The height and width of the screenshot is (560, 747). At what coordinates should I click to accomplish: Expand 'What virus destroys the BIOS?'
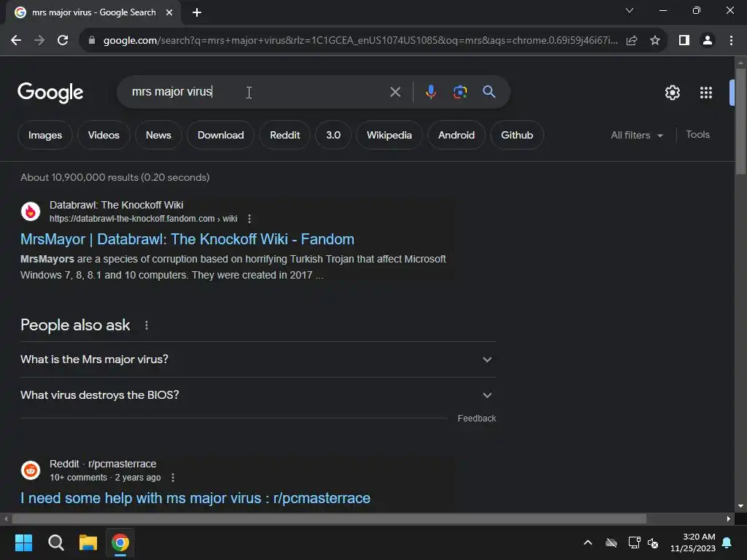coord(258,395)
